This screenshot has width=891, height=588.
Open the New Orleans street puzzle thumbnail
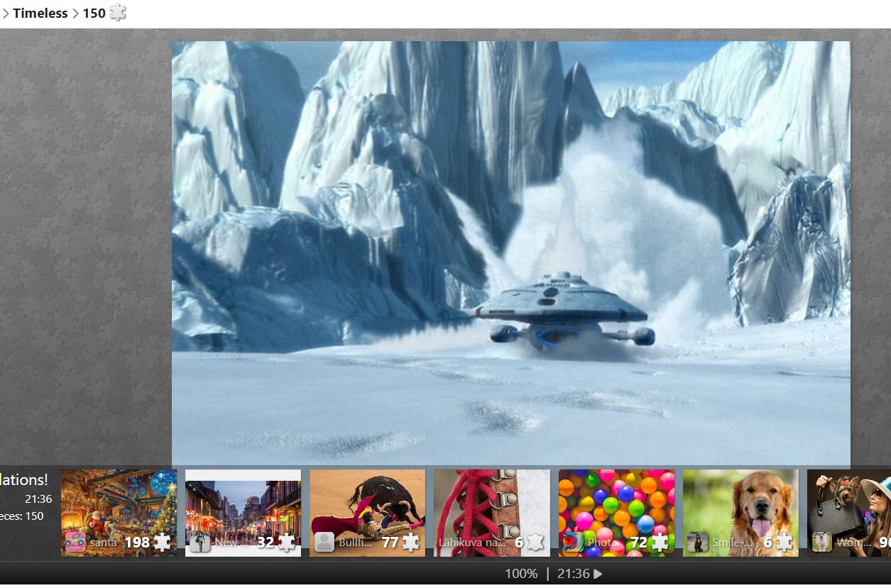[x=243, y=513]
